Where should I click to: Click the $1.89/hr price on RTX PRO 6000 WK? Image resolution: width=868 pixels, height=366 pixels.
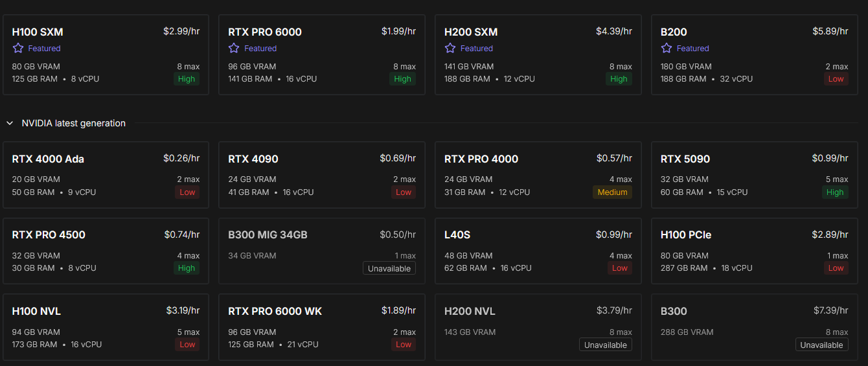coord(398,310)
